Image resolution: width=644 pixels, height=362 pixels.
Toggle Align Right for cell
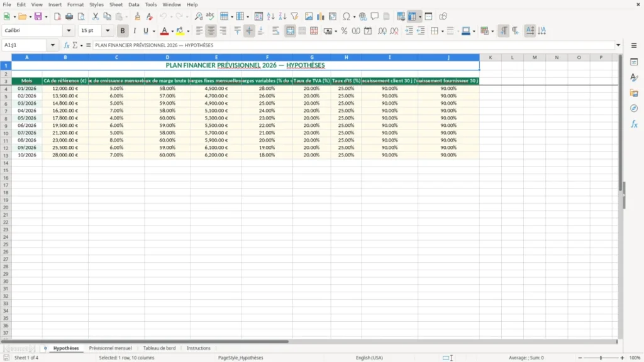[x=223, y=31]
